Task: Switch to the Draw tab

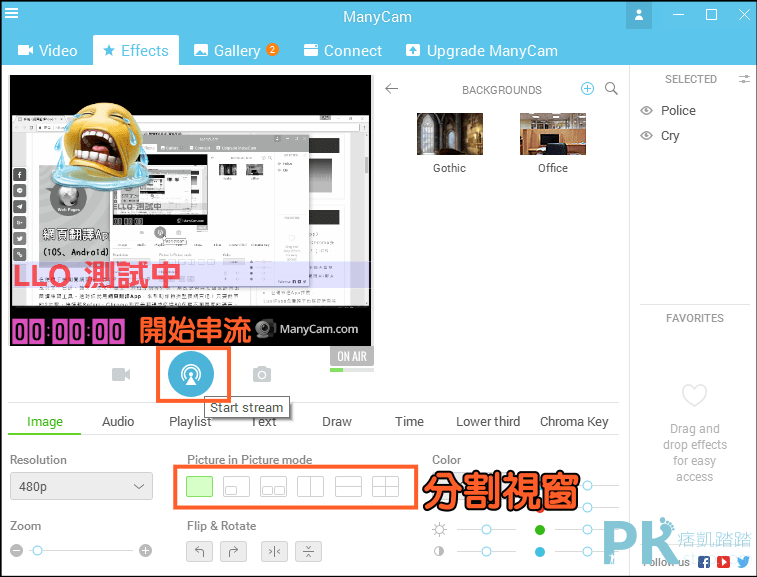Action: 336,422
